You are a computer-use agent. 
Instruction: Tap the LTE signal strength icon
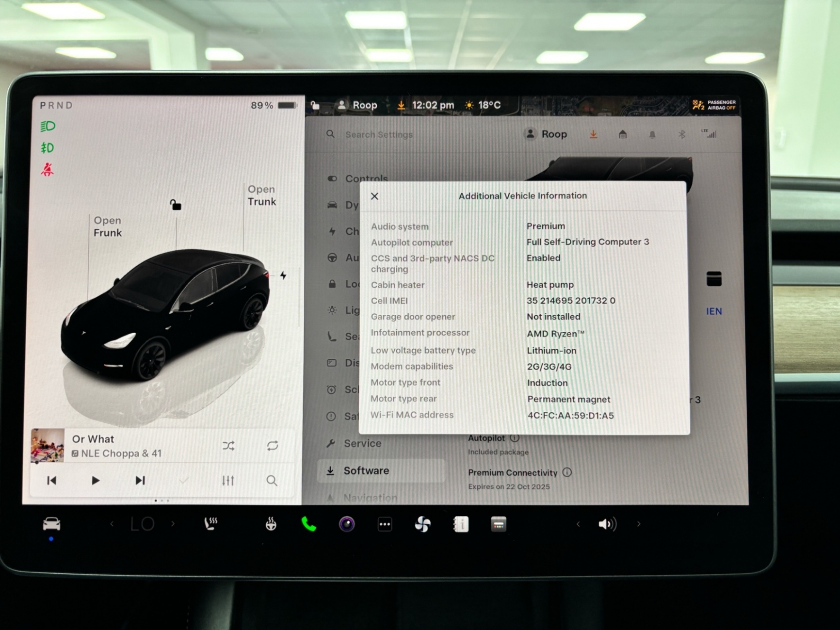pos(709,133)
